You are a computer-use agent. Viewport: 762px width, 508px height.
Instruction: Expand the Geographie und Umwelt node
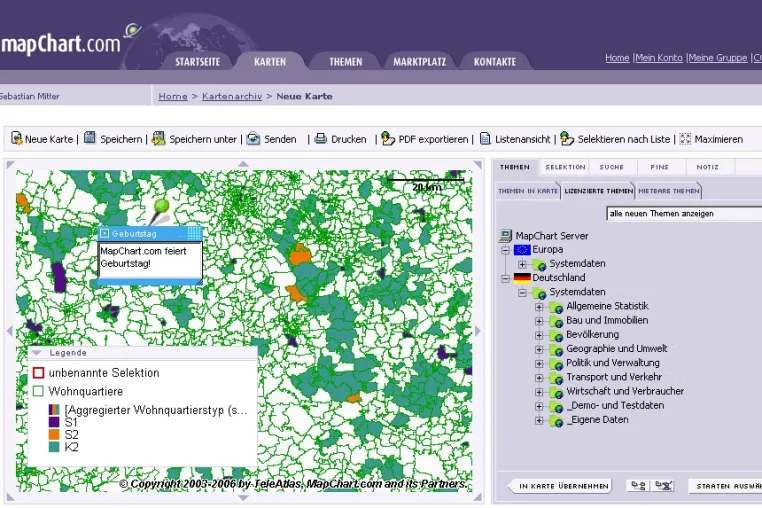tap(539, 350)
